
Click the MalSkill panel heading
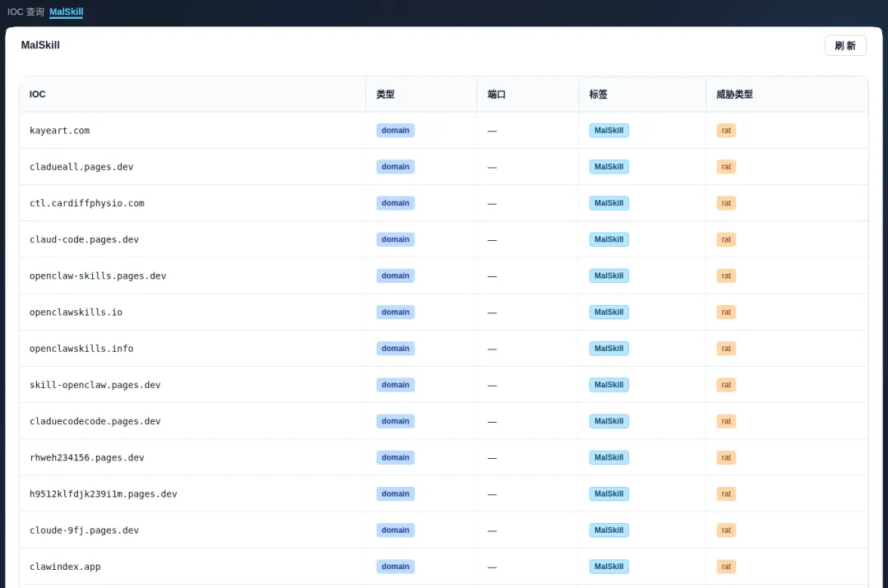click(40, 44)
